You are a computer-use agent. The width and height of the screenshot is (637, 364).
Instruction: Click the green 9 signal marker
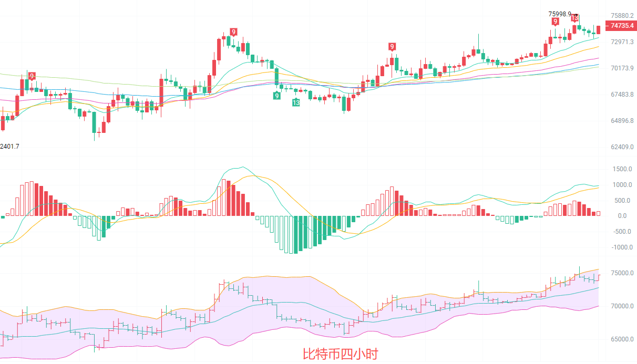(x=276, y=95)
